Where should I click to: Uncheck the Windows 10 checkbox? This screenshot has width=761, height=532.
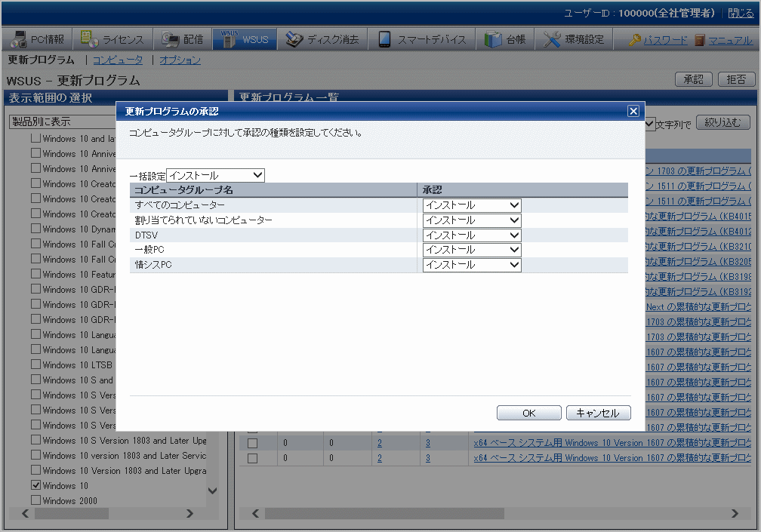[35, 485]
